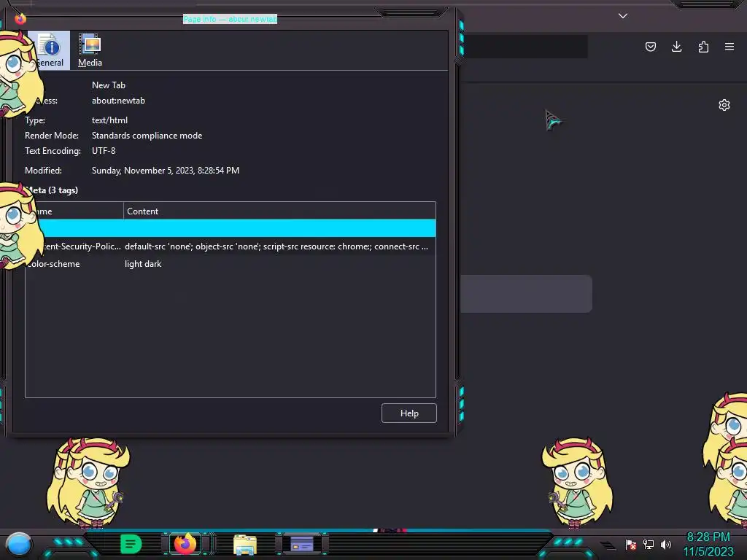Click the Content column header
747x560 pixels.
point(279,211)
